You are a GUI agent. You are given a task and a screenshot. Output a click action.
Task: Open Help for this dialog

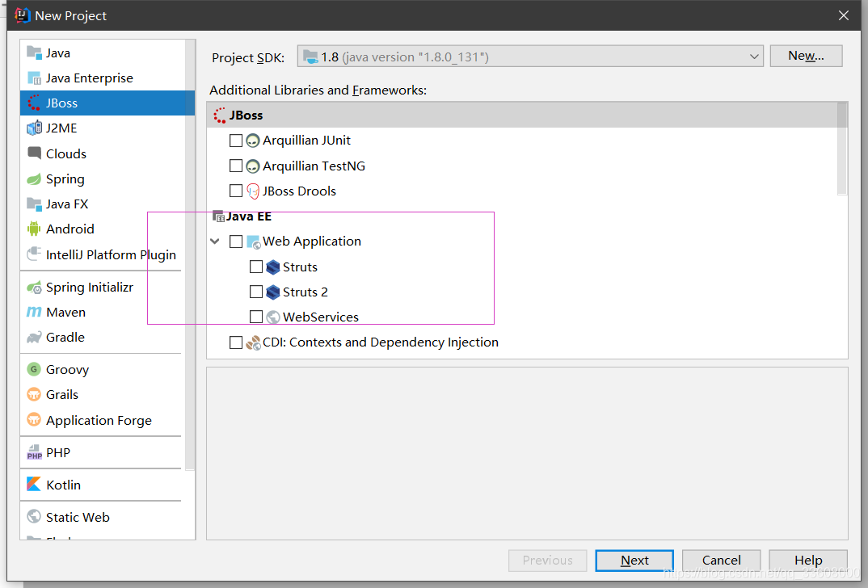(x=808, y=561)
